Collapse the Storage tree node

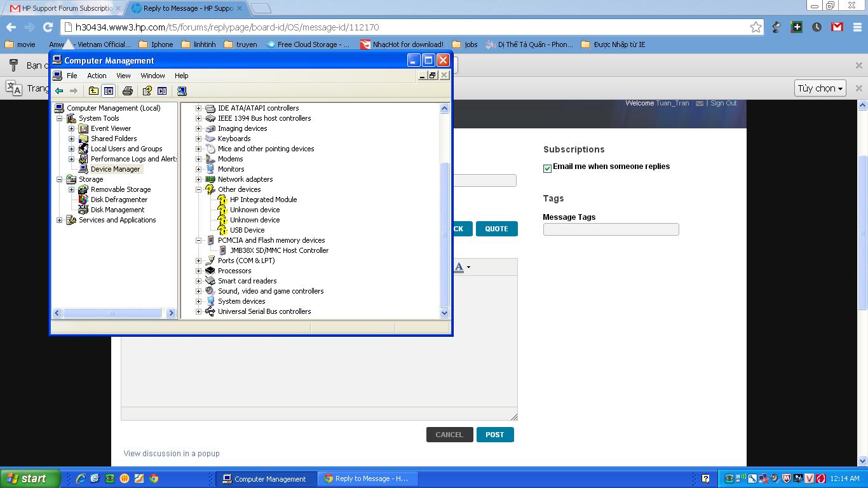[x=60, y=179]
